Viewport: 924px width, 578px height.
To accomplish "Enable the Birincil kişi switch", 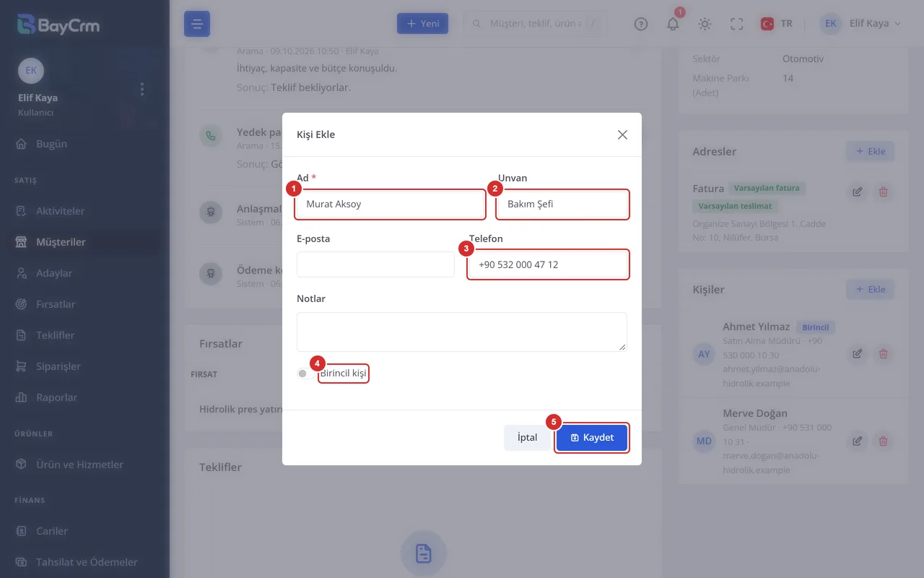I will [x=305, y=374].
